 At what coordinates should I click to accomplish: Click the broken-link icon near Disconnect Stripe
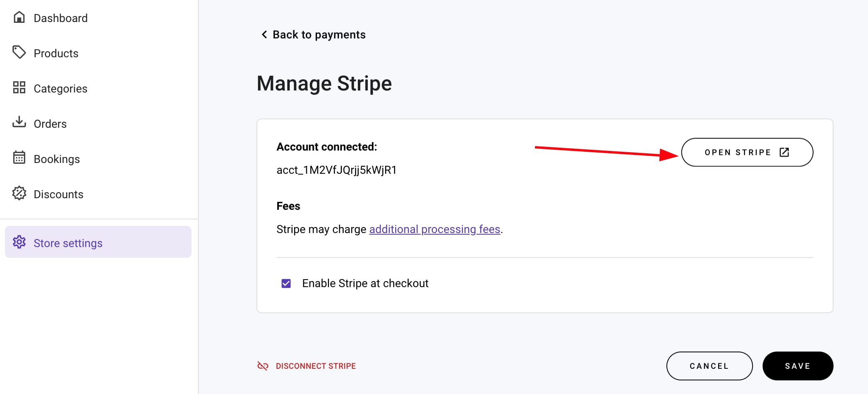click(x=263, y=366)
